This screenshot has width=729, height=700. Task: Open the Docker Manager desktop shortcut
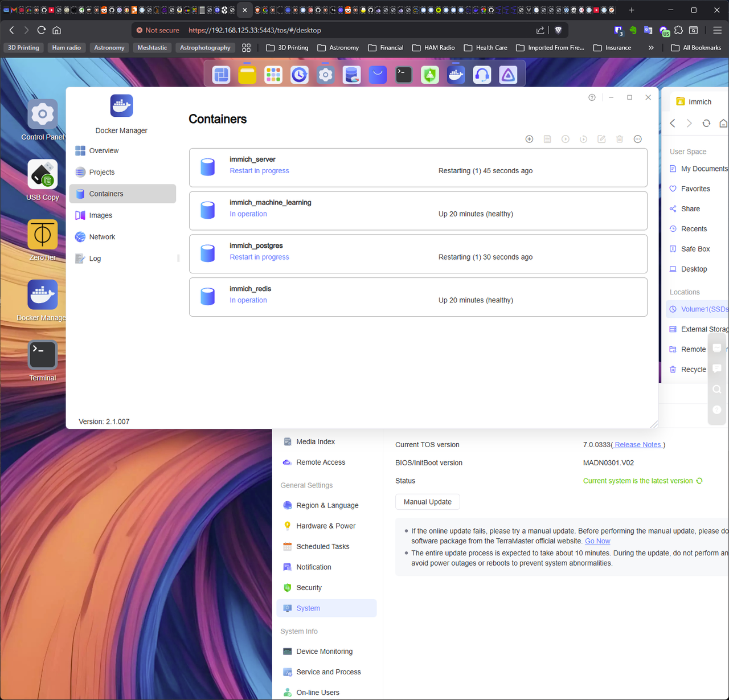click(x=43, y=301)
